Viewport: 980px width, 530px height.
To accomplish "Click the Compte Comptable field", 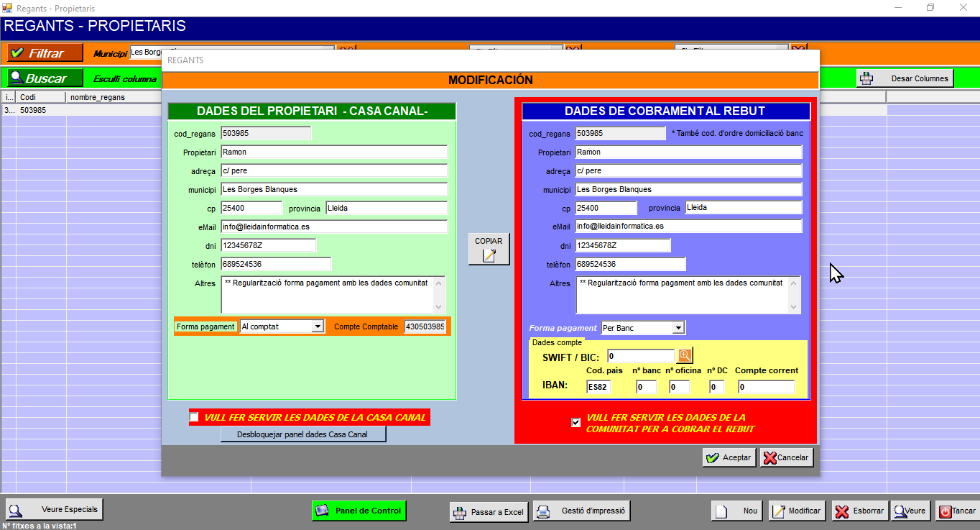I will (x=425, y=326).
